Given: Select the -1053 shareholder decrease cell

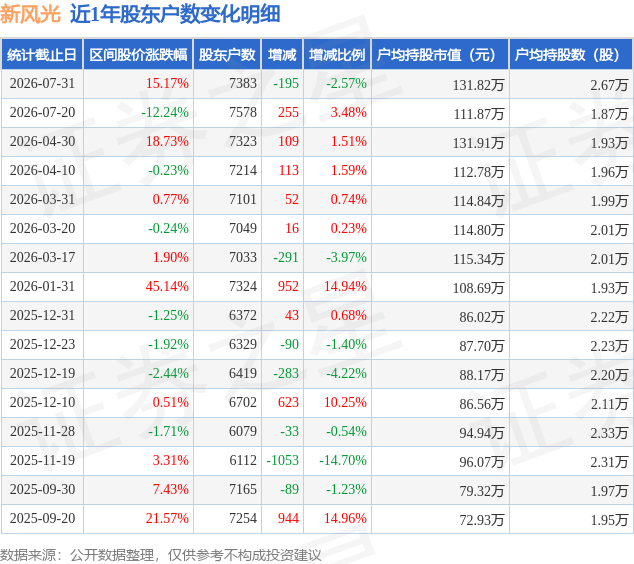Looking at the screenshot, I should coord(282,460).
